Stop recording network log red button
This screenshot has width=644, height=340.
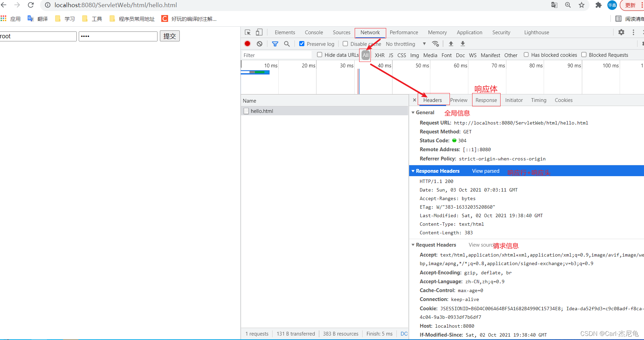click(x=247, y=44)
